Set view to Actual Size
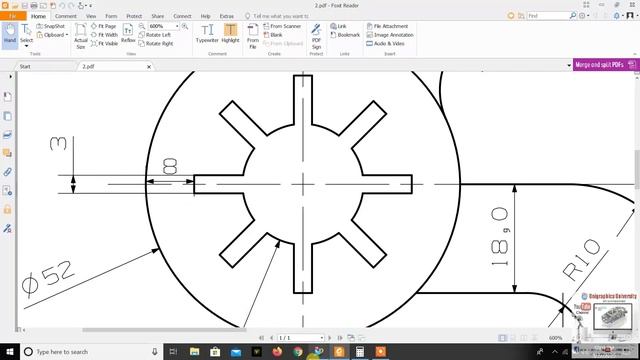The width and height of the screenshot is (640, 360). [x=81, y=36]
